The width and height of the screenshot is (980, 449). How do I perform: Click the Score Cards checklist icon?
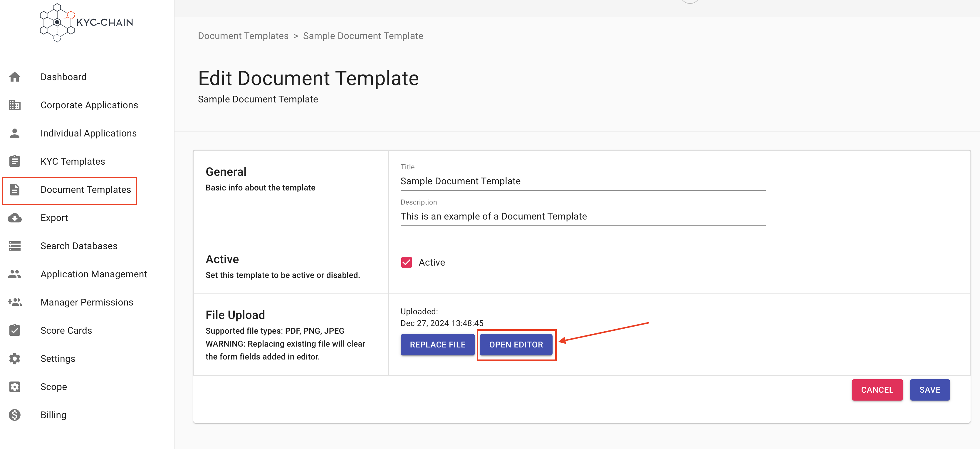tap(15, 330)
